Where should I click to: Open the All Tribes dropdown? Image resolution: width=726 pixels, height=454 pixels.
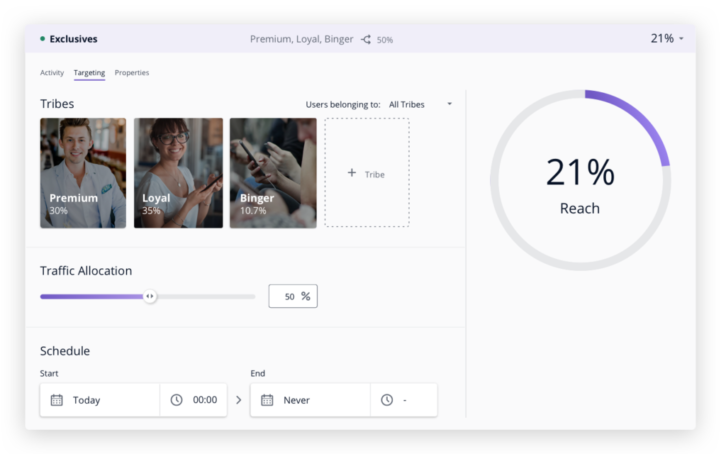click(420, 105)
